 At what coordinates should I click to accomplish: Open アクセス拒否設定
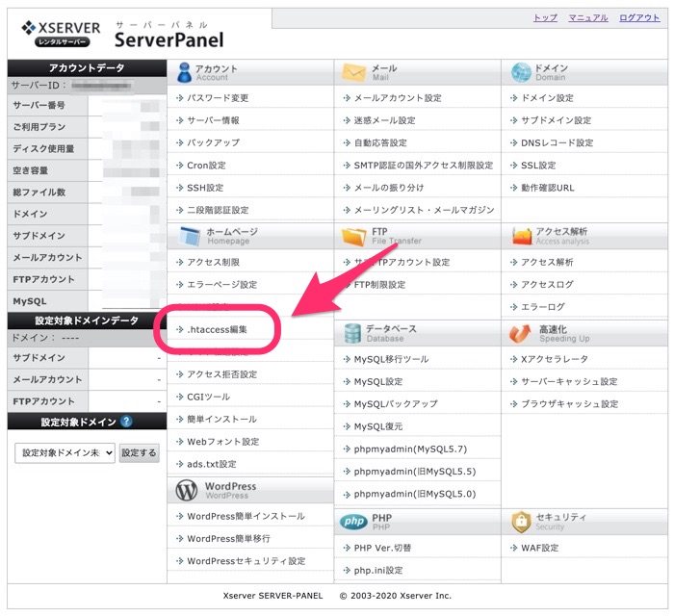pos(221,374)
